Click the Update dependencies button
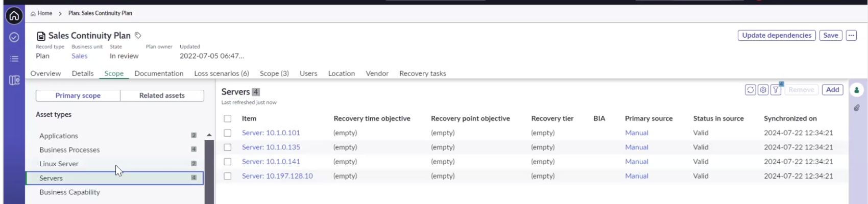Viewport: 868px width, 204px height. 777,35
